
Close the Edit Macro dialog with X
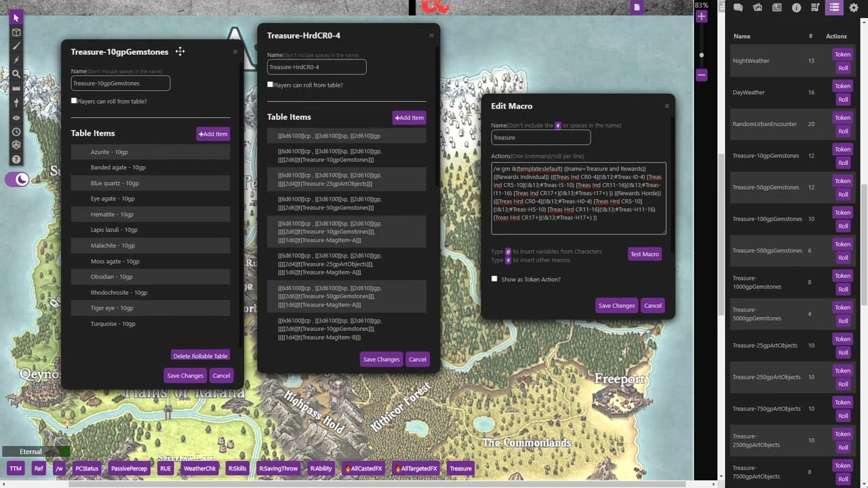click(x=667, y=106)
